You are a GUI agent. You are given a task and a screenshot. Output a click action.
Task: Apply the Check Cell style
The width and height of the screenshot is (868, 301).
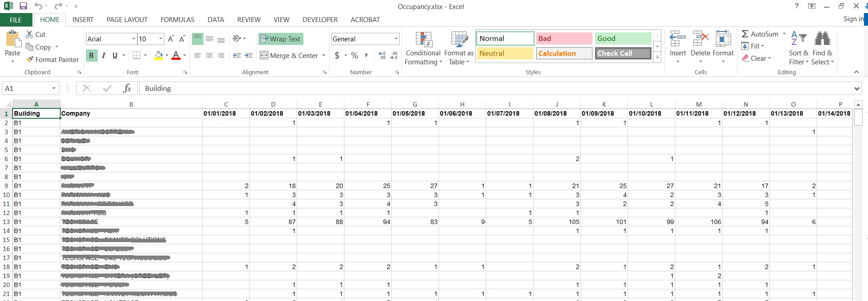pos(623,54)
